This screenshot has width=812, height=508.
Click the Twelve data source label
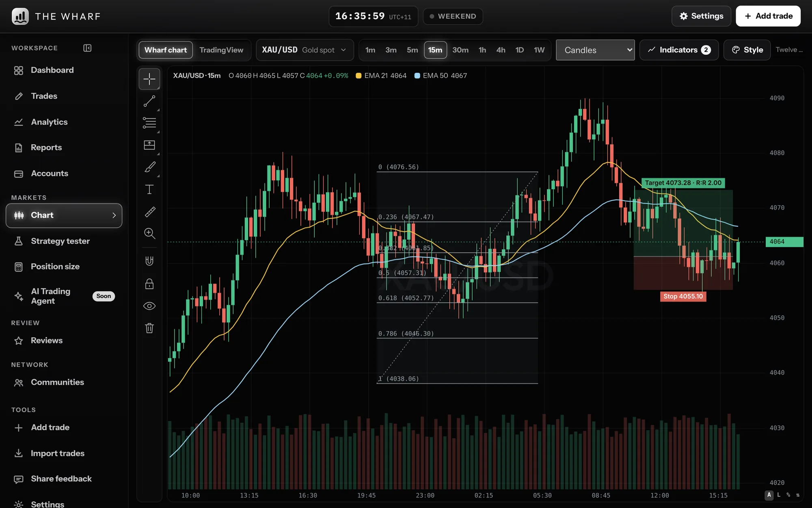(789, 50)
